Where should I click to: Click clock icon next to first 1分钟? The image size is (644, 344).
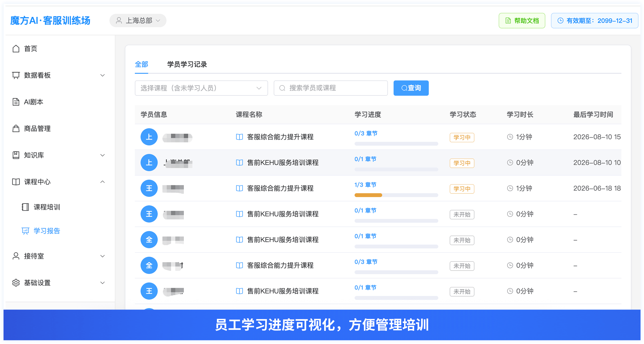(510, 137)
